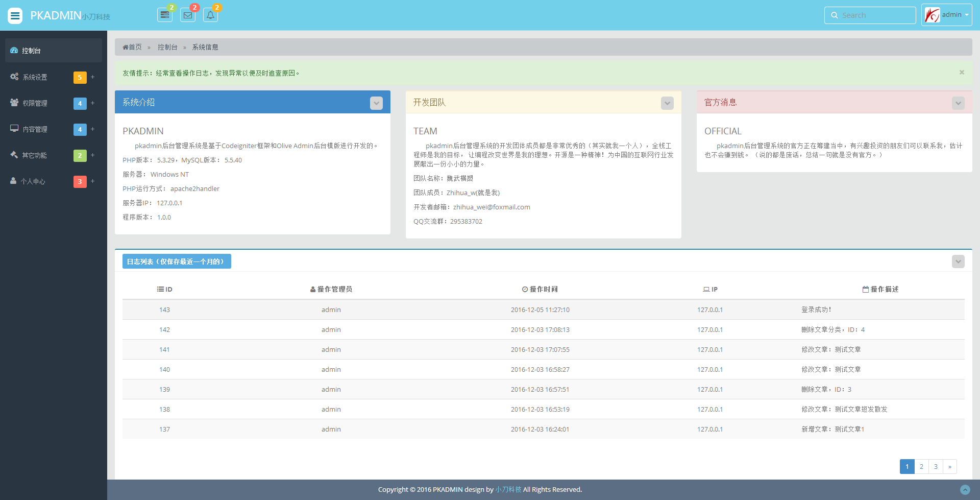
Task: Click QQ group number 295383702
Action: tap(466, 221)
